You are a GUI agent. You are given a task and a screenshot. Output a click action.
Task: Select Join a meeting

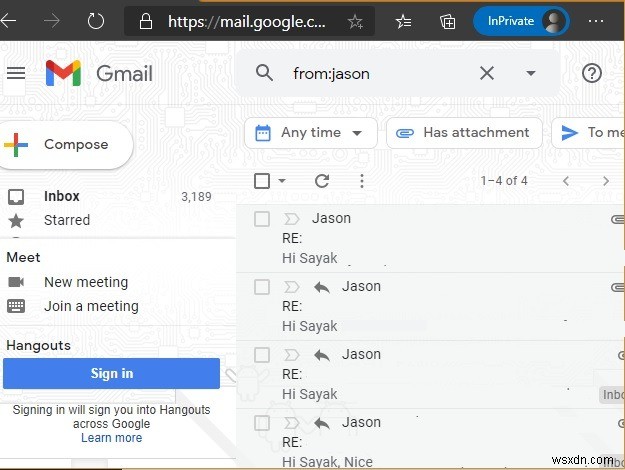click(91, 306)
